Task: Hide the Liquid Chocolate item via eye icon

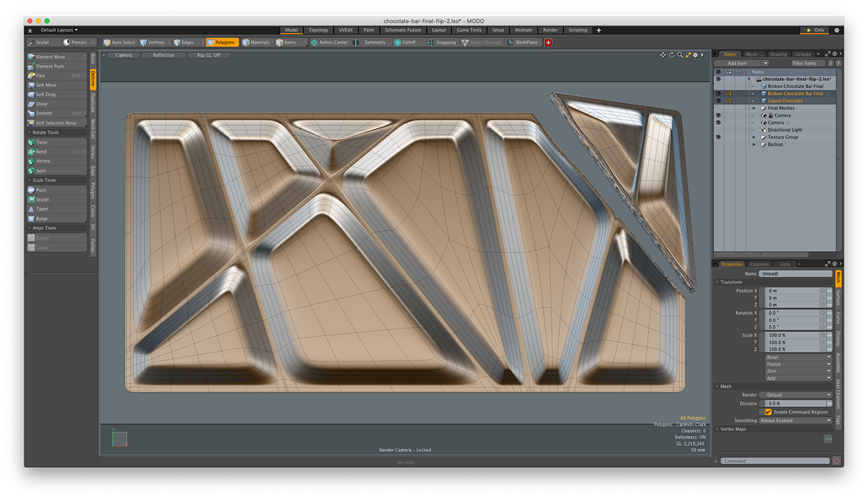Action: coord(718,101)
